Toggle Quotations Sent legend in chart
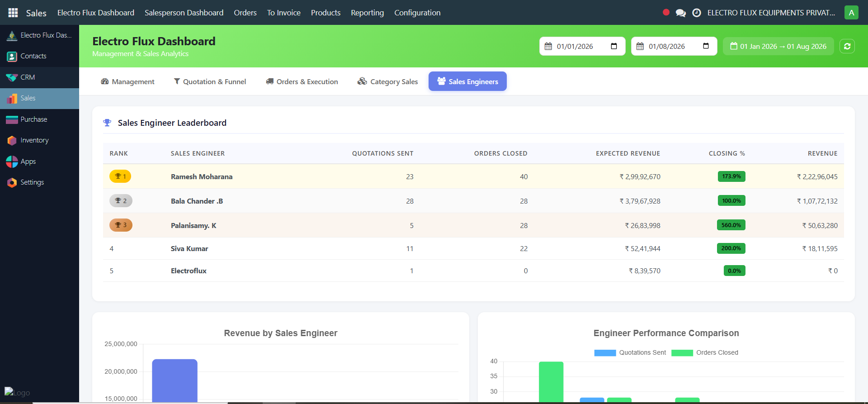The height and width of the screenshot is (404, 868). pyautogui.click(x=630, y=353)
